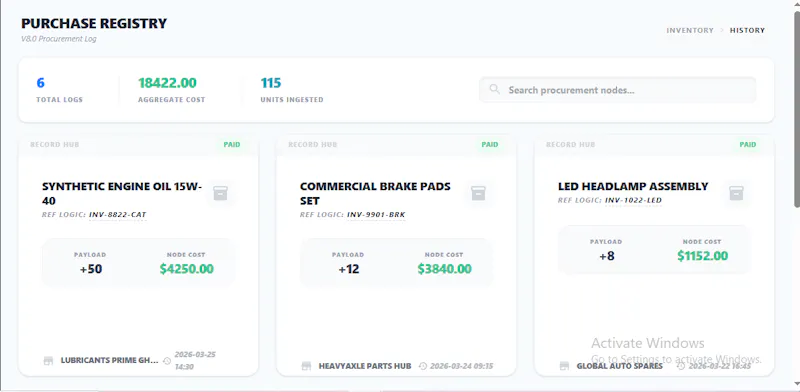Viewport: 800px width, 392px height.
Task: Click the V8.0 Procurement Log subtitle
Action: (x=59, y=39)
